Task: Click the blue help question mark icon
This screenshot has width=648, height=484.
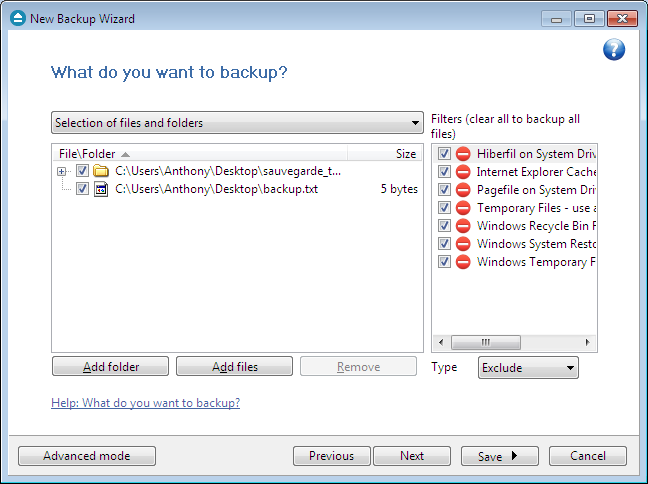Action: pyautogui.click(x=614, y=50)
